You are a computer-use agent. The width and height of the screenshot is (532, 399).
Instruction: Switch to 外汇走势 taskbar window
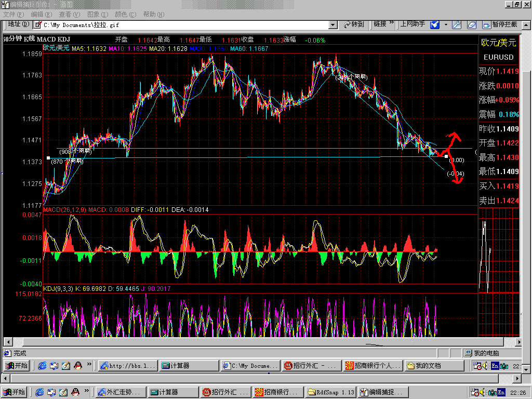(x=121, y=392)
